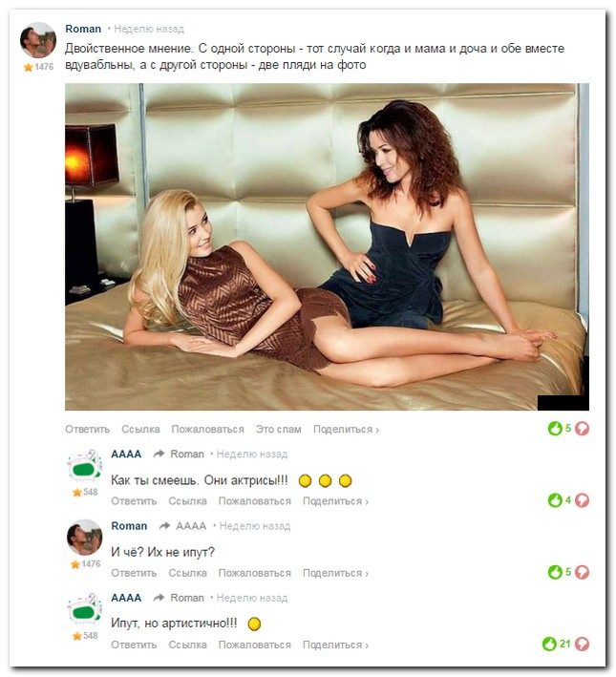Screen dimensions: 616x677
Task: Upvote the 'И чё?' reply from Roman
Action: point(555,572)
